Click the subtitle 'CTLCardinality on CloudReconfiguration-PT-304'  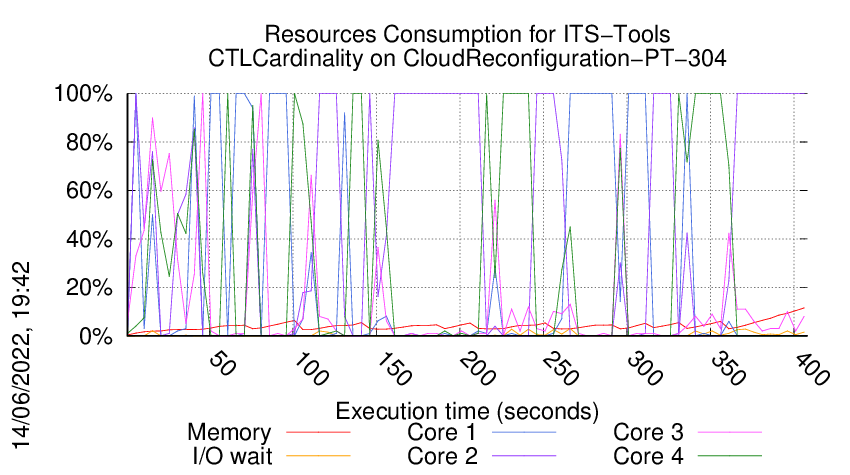pyautogui.click(x=467, y=59)
